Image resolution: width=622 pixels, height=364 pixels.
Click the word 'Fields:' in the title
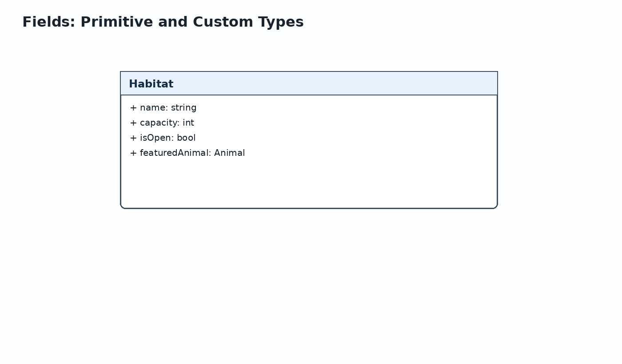pos(49,22)
